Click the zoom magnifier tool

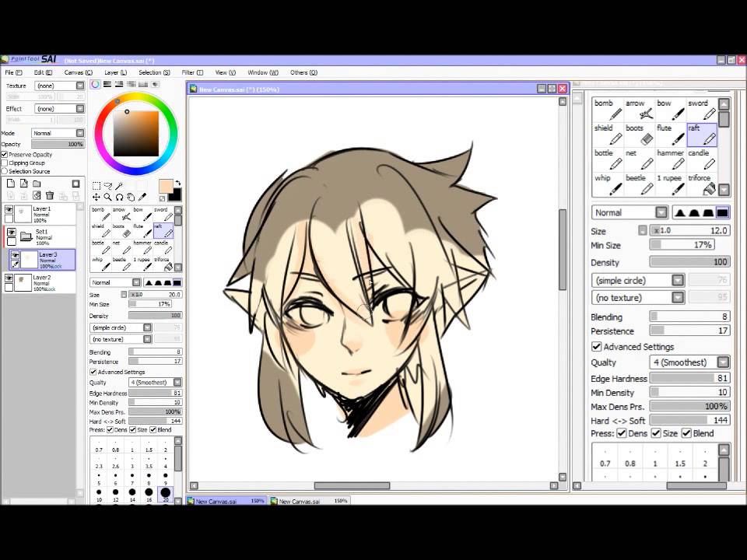(x=107, y=198)
